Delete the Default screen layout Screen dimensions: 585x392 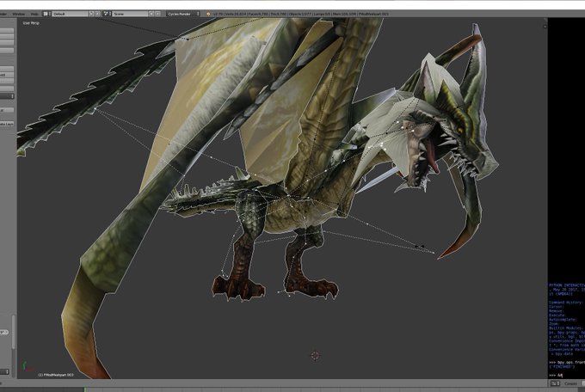98,14
